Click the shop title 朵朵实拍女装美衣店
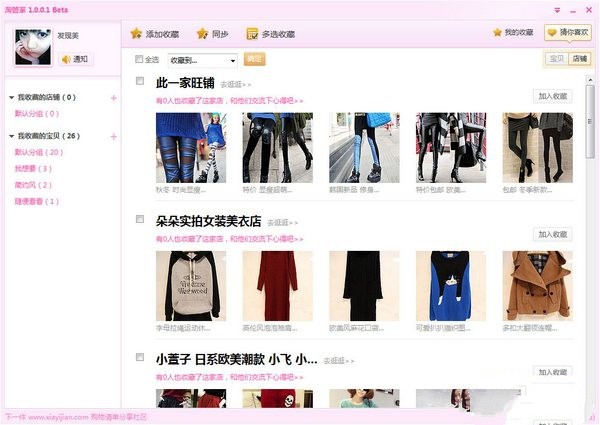This screenshot has width=600, height=425. tap(208, 221)
